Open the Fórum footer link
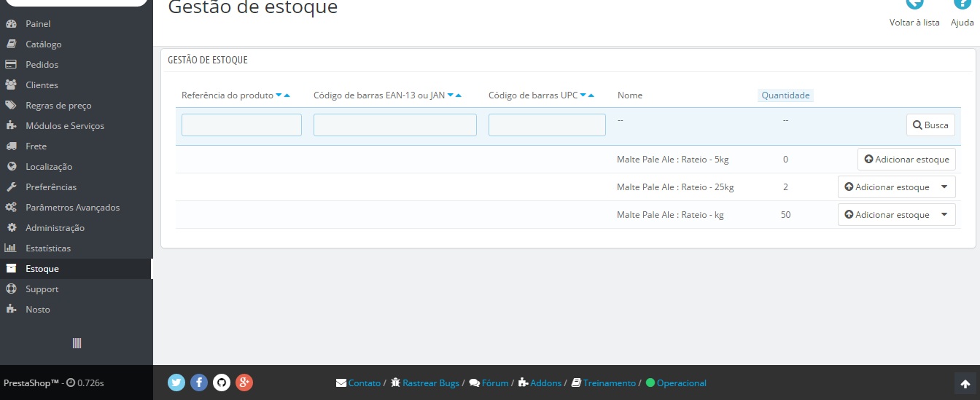Screen dimensions: 980x400 point(495,383)
